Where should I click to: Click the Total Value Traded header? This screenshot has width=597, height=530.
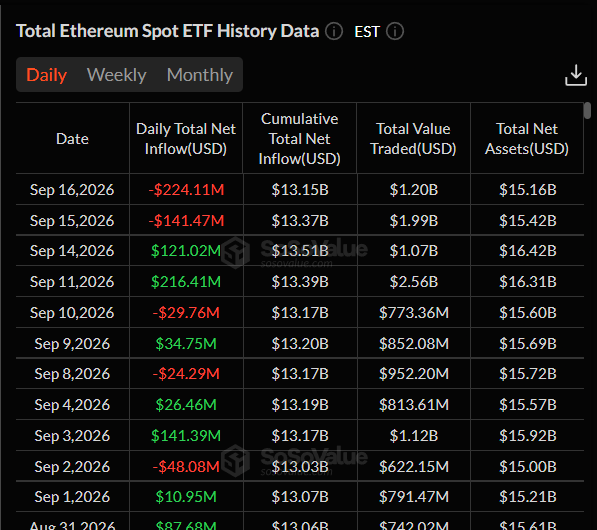coord(413,139)
